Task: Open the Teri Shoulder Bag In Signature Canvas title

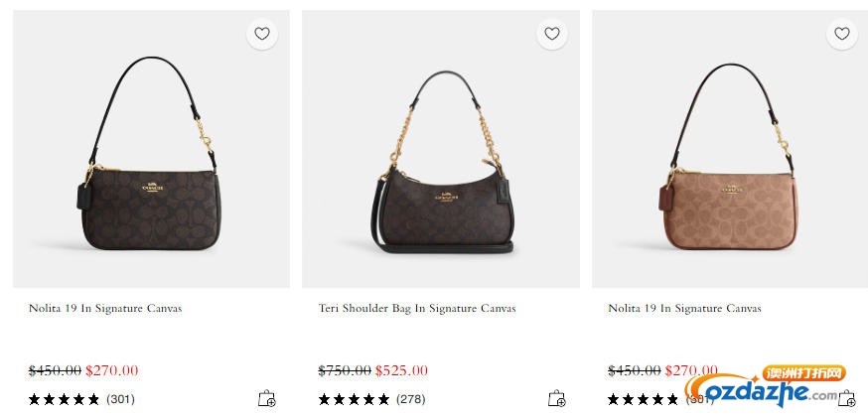Action: click(x=417, y=309)
